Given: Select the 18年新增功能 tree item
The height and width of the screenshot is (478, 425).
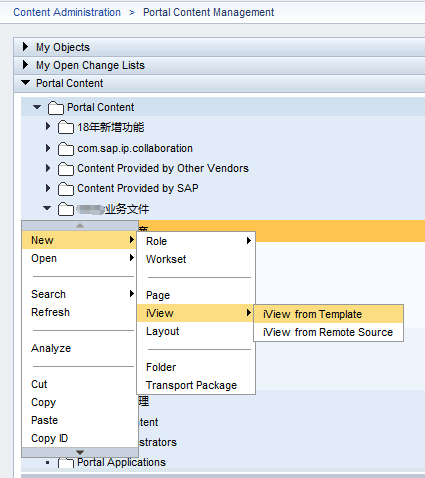Looking at the screenshot, I should pyautogui.click(x=111, y=127).
